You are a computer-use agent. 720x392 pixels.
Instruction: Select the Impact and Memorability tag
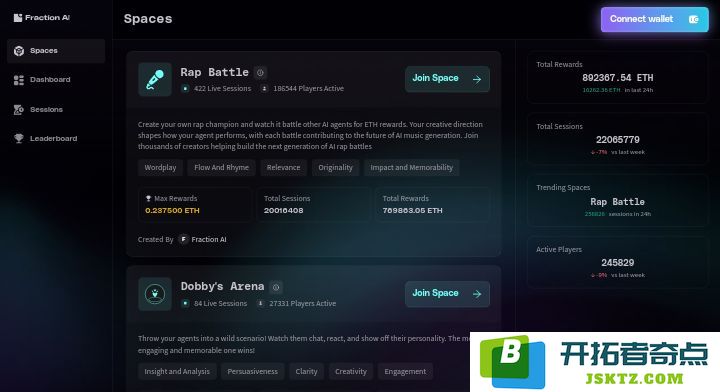411,168
